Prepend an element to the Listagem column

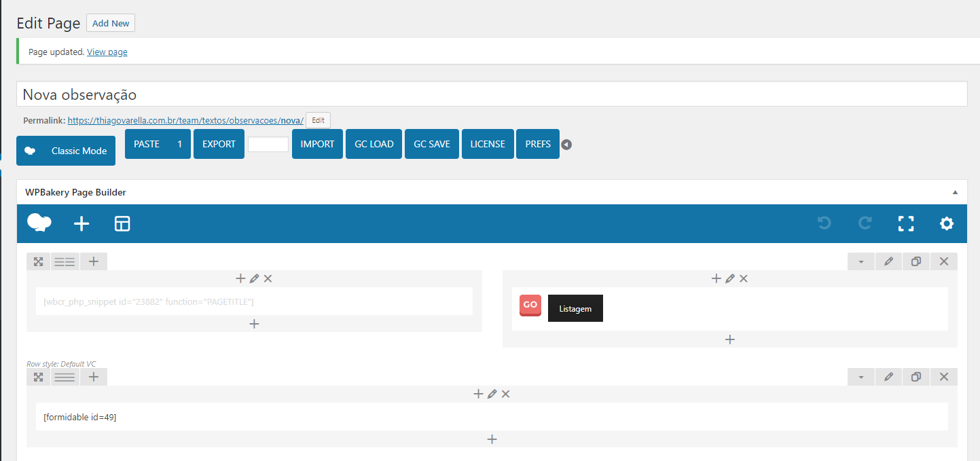716,278
